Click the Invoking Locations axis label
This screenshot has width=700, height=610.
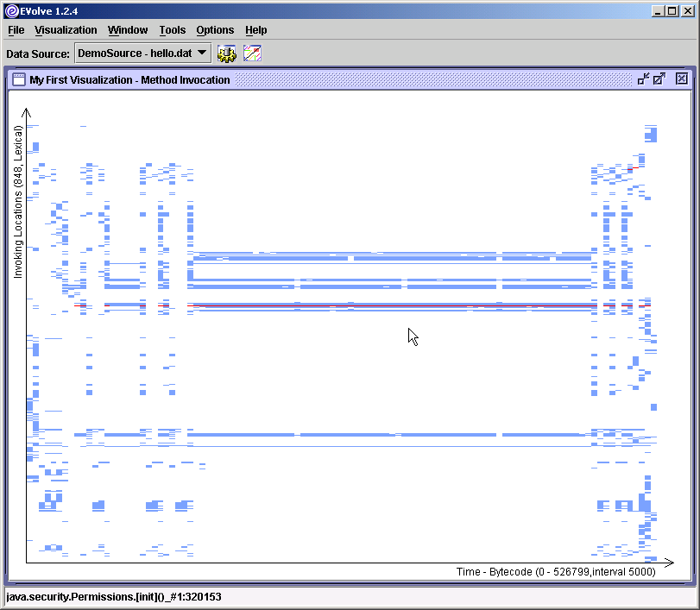(x=18, y=202)
